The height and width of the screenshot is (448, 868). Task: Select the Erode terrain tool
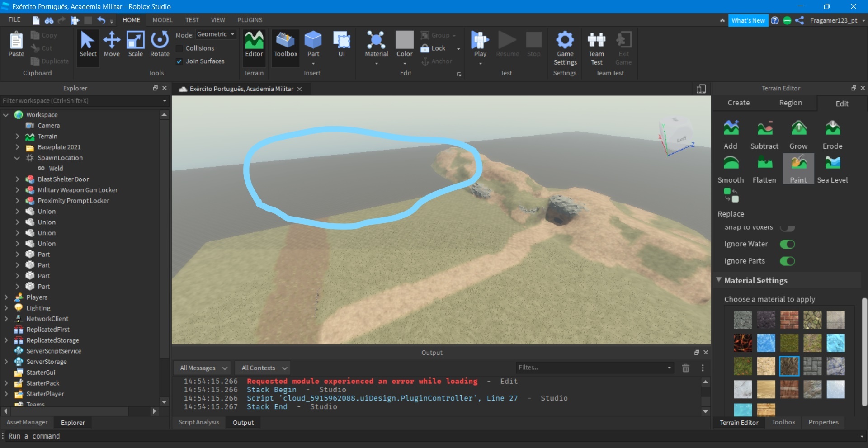tap(832, 135)
